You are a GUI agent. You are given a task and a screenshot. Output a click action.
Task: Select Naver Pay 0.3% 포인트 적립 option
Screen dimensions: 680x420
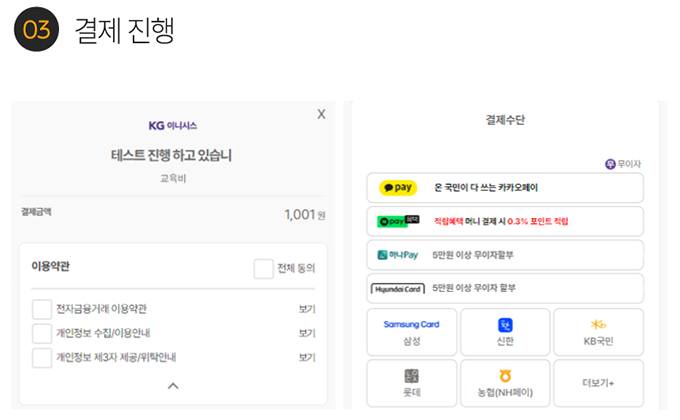pyautogui.click(x=505, y=221)
